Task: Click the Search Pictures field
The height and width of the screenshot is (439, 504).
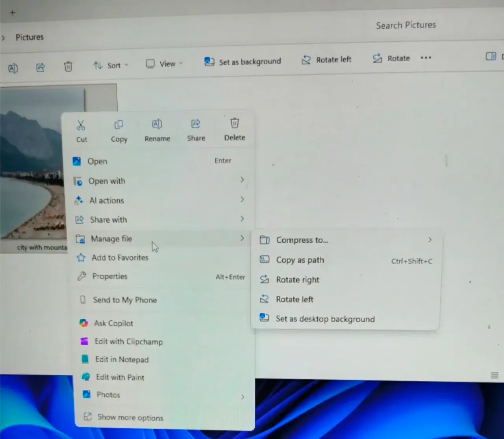Action: [x=406, y=26]
